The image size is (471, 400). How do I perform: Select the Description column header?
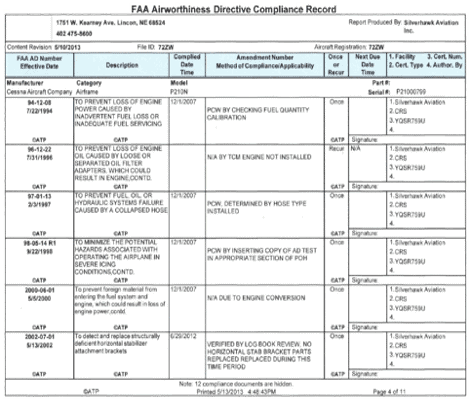122,65
